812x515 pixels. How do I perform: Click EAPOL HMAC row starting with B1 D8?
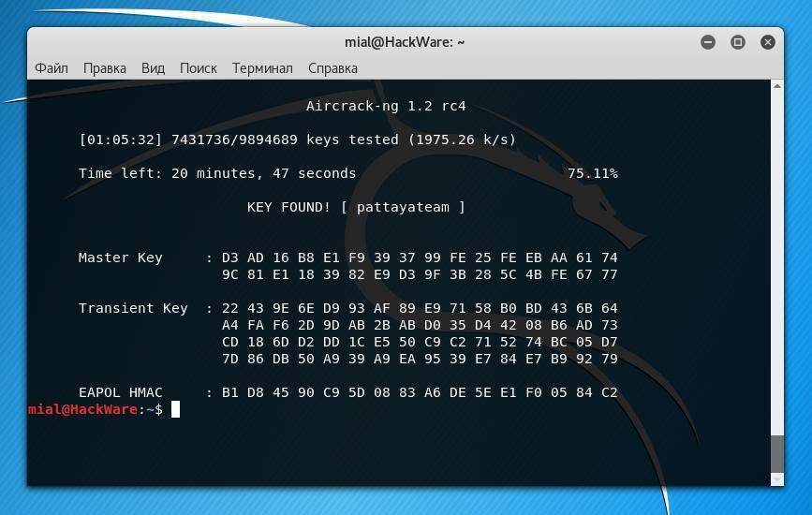coord(420,392)
